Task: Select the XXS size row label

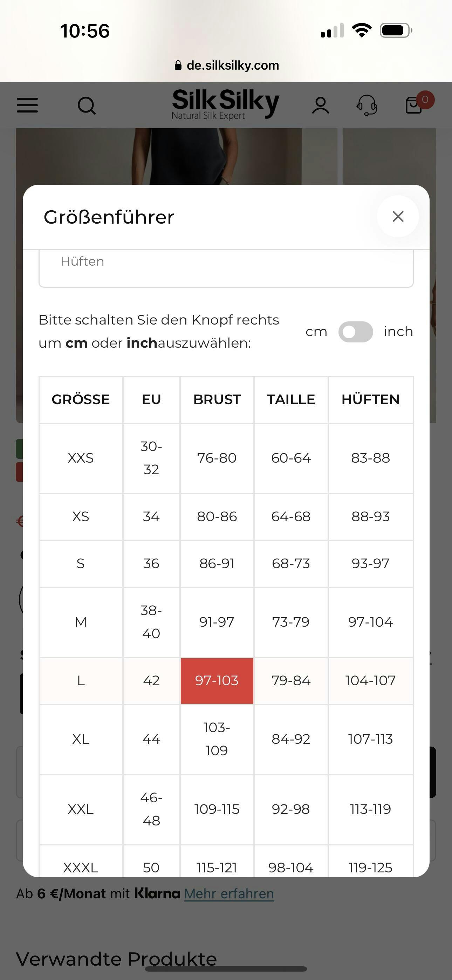Action: (81, 458)
